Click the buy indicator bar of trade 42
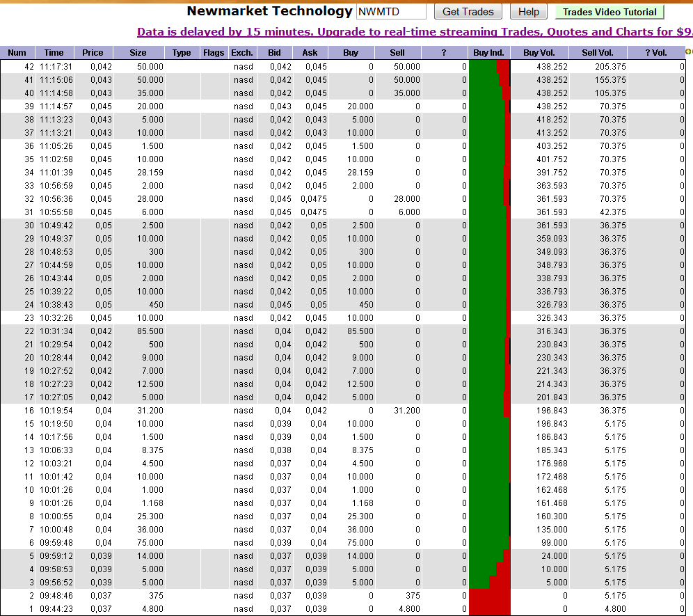Viewport: 693px width, 616px height. (x=489, y=67)
